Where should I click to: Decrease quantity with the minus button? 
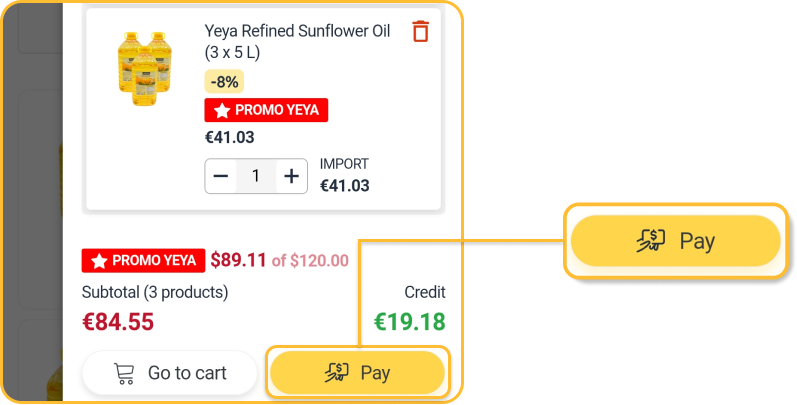point(221,176)
